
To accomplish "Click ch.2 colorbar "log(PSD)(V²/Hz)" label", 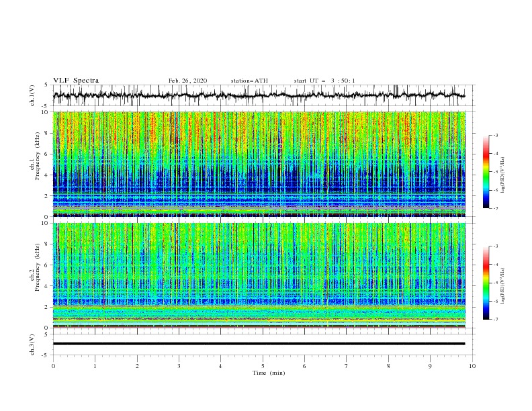I will pyautogui.click(x=502, y=286).
